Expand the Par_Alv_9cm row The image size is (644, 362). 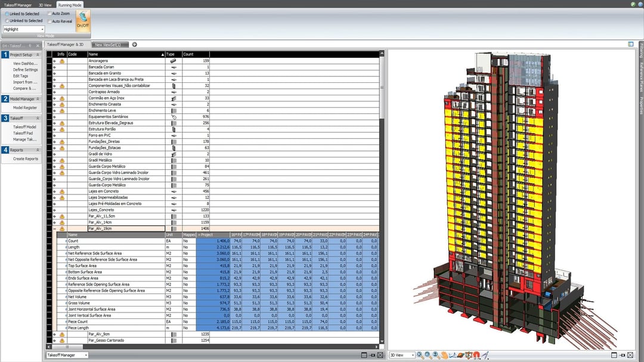tap(54, 334)
